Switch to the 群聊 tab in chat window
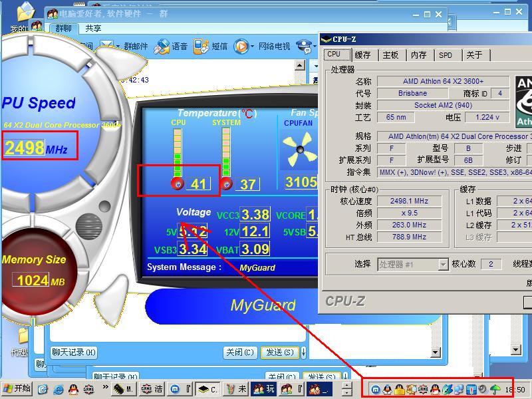The width and height of the screenshot is (532, 399). click(64, 28)
